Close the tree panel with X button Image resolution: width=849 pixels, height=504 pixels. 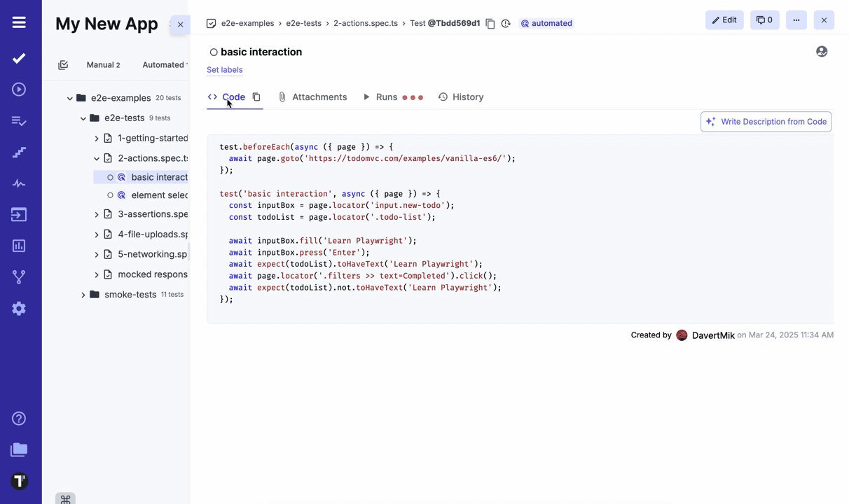coord(180,24)
